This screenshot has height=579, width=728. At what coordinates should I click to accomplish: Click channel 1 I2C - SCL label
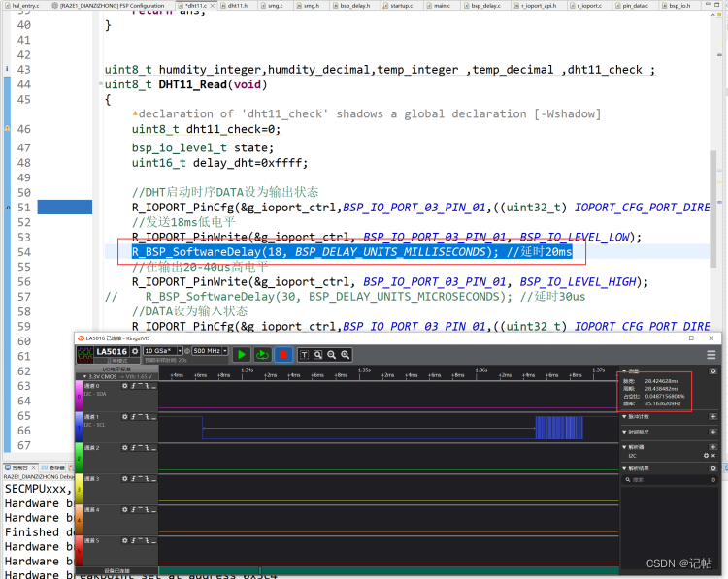pos(94,425)
